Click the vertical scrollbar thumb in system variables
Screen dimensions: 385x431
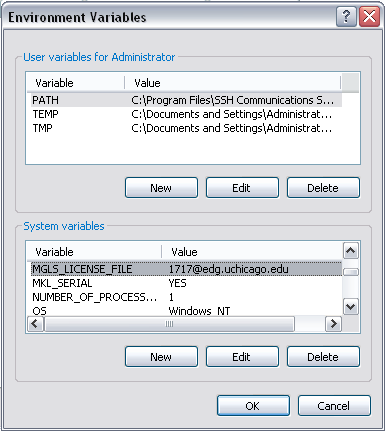[351, 272]
